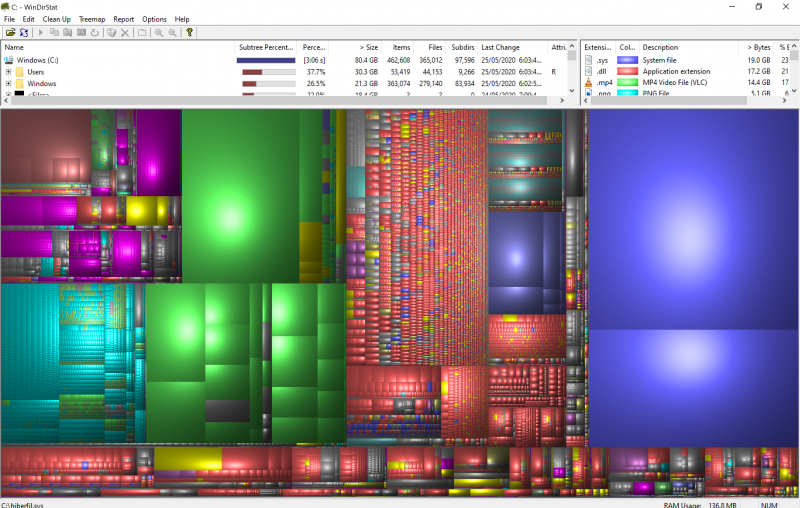Click the Copy Path toolbar icon

[x=55, y=33]
